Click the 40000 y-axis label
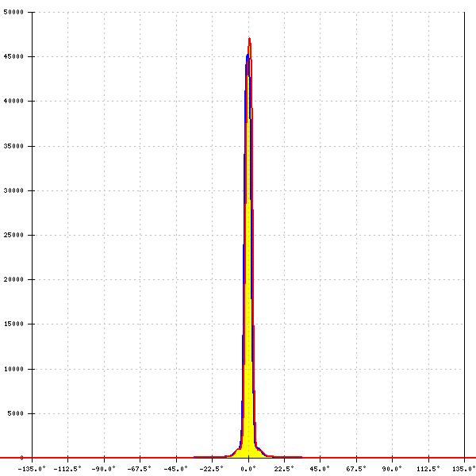This screenshot has width=476, height=476. (x=13, y=101)
